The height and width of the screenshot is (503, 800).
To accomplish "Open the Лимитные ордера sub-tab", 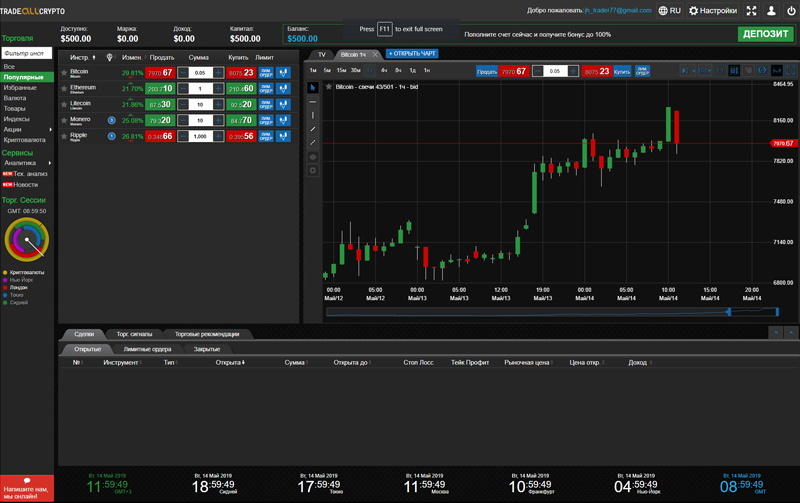I will pyautogui.click(x=147, y=349).
